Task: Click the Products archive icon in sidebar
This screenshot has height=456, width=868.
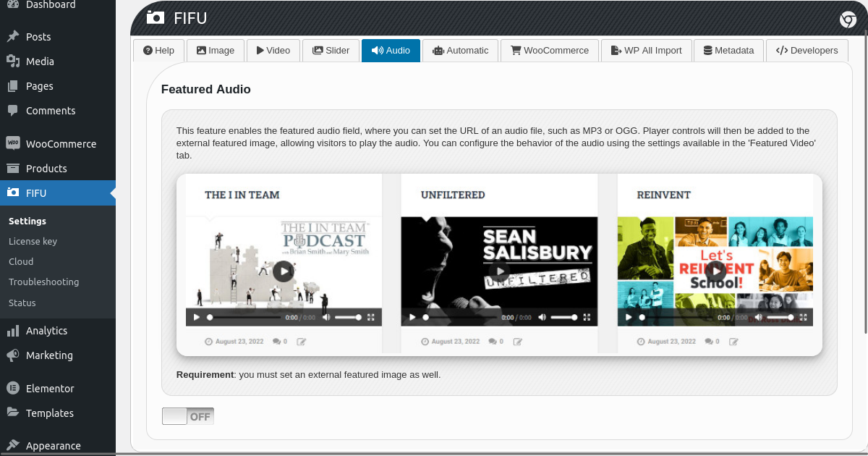Action: [13, 169]
